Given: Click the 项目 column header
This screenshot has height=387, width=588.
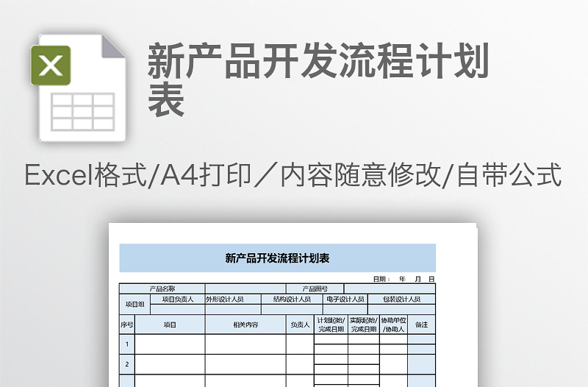Looking at the screenshot, I should point(170,324).
